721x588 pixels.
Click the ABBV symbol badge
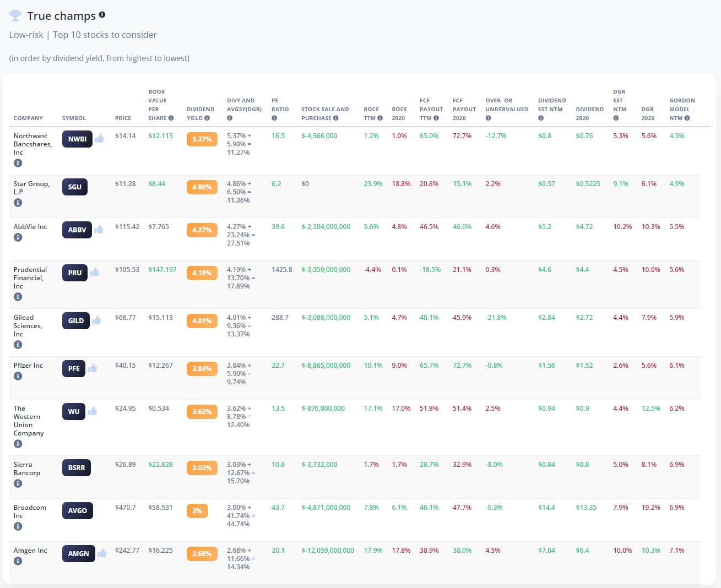77,230
